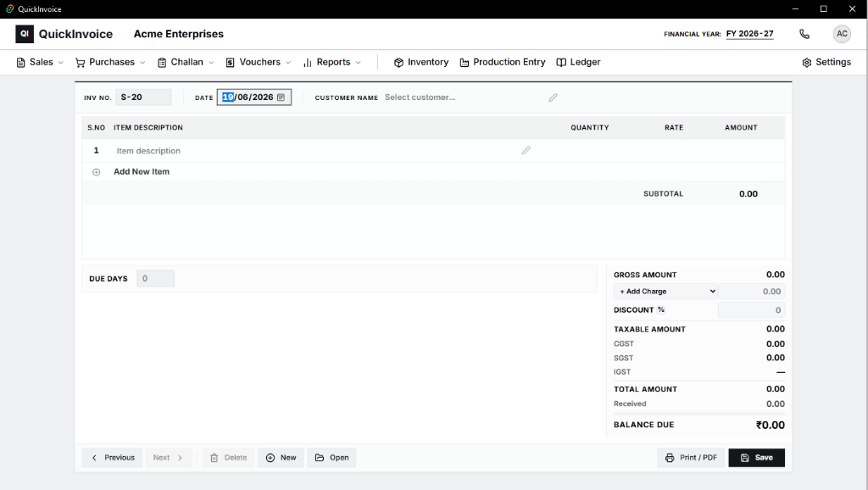Click the Delete button
Viewport: 868px width, 490px height.
click(228, 458)
